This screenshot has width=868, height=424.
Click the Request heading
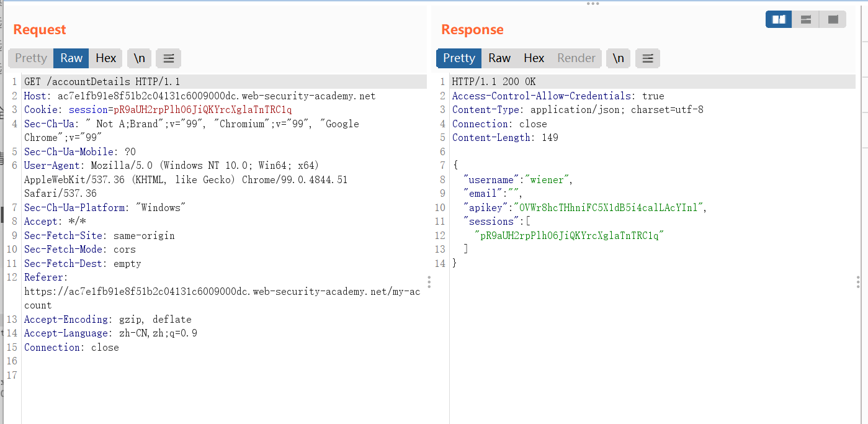40,30
